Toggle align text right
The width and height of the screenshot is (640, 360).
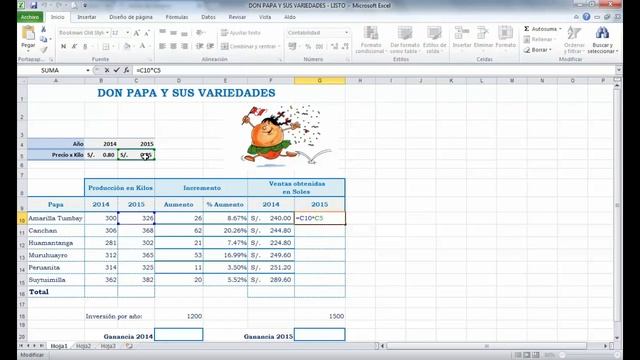pos(184,47)
